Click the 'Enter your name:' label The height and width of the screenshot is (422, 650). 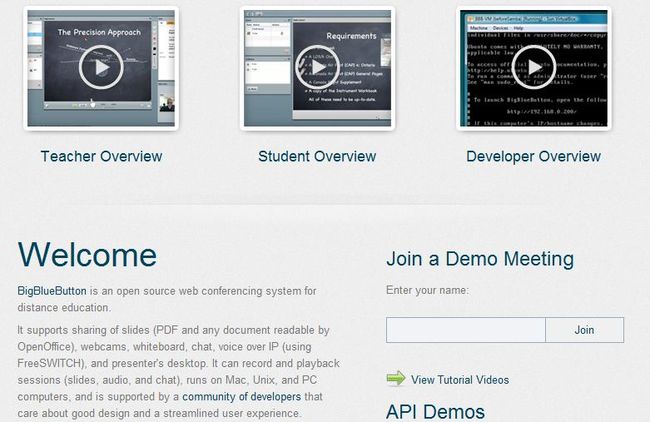click(x=427, y=290)
